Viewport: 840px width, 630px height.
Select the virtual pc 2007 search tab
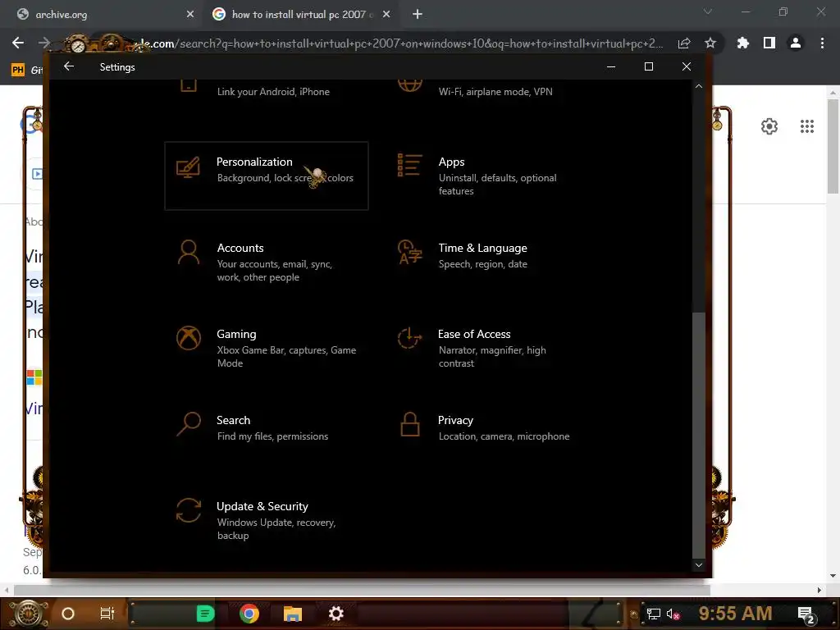(299, 15)
